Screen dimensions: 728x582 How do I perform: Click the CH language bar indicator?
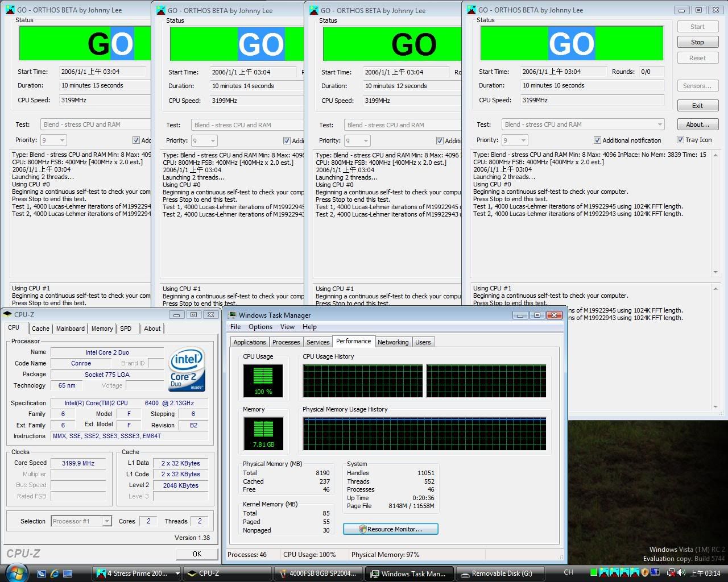(x=568, y=572)
